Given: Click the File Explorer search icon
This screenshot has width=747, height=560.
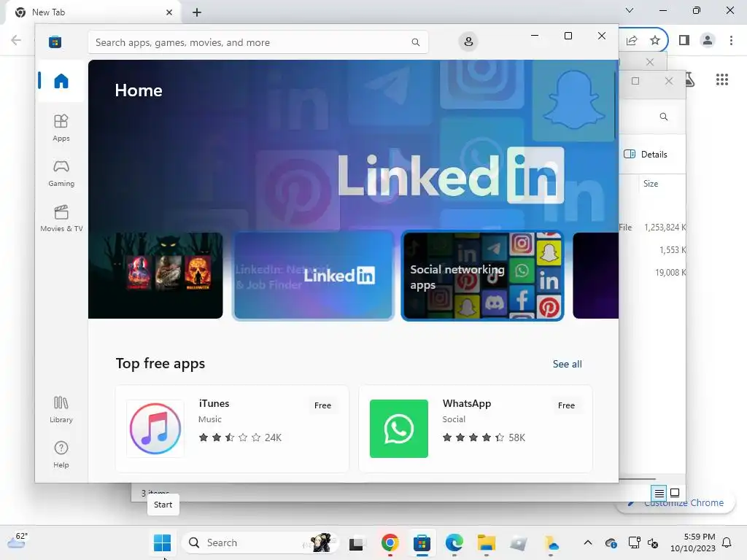Looking at the screenshot, I should 663,117.
